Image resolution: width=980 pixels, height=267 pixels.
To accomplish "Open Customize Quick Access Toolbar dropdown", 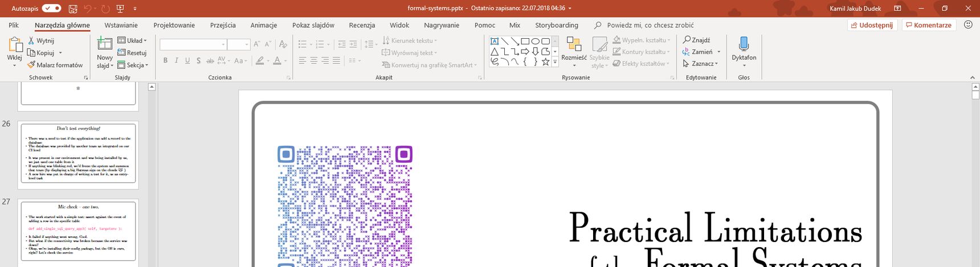I will (135, 9).
